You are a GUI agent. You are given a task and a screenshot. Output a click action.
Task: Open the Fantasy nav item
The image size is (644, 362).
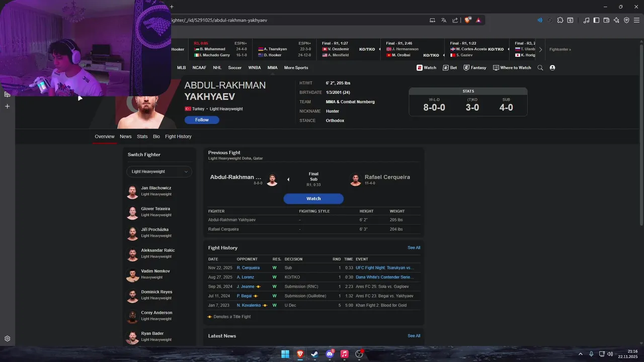(474, 67)
